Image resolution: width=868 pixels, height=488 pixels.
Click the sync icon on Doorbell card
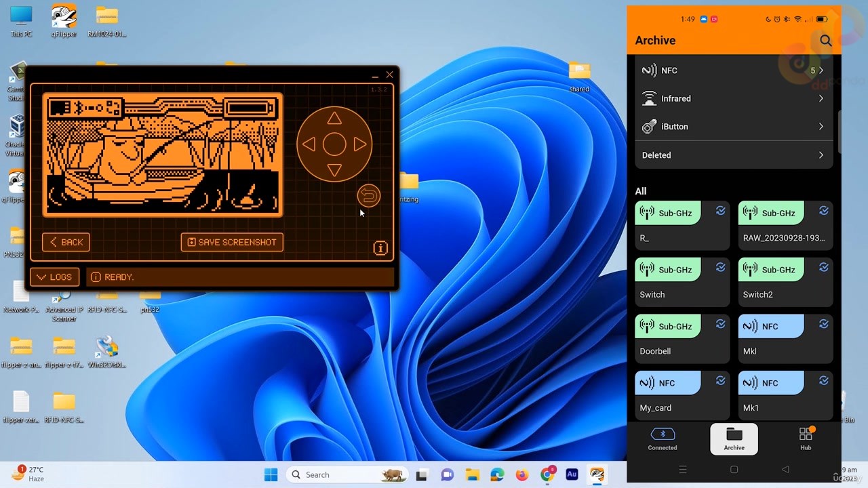tap(720, 324)
